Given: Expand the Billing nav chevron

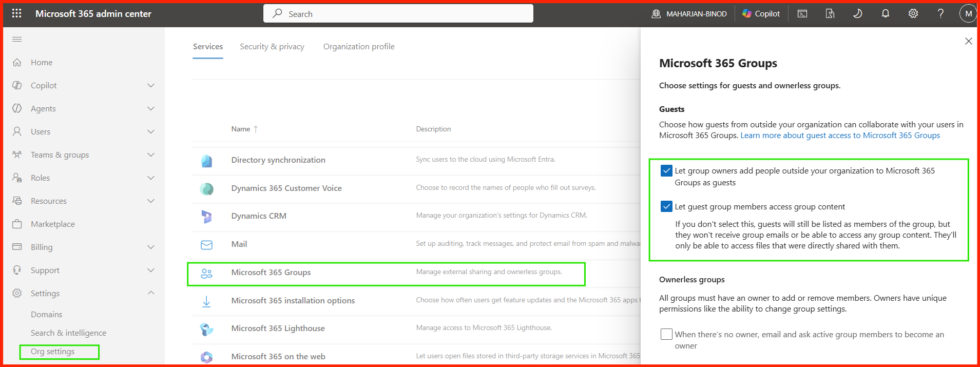Looking at the screenshot, I should (x=151, y=247).
